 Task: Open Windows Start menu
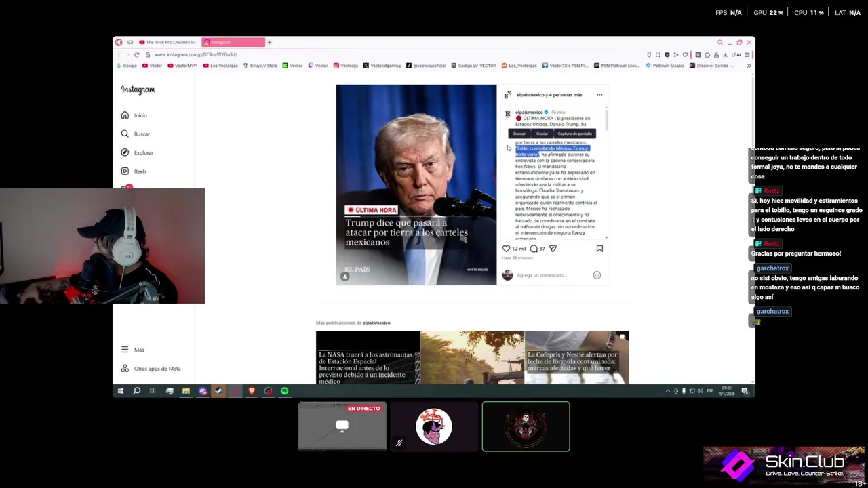(x=120, y=391)
